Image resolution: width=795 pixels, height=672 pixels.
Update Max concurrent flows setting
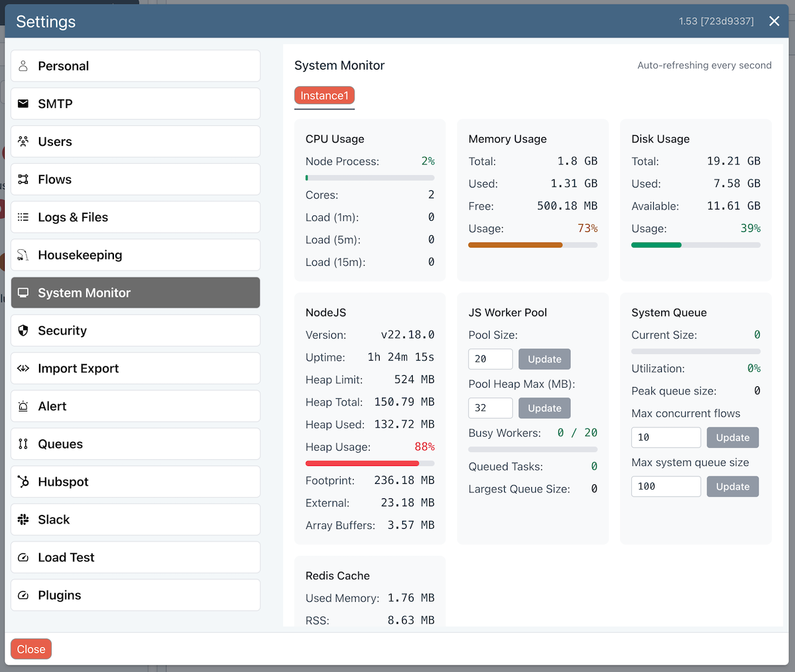[x=732, y=437]
